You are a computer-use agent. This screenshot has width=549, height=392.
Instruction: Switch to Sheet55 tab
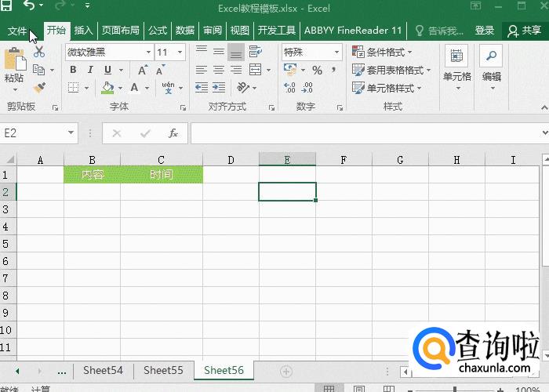[163, 370]
